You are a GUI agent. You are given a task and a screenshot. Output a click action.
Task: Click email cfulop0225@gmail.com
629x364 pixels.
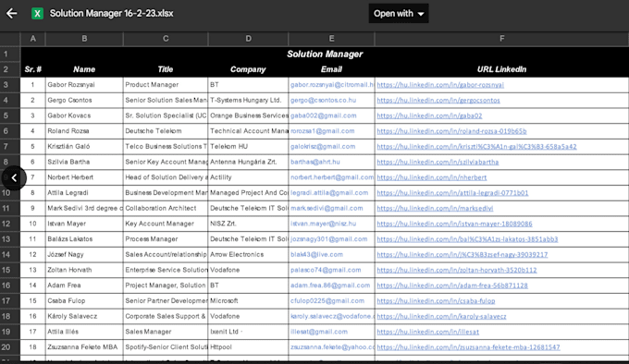[x=327, y=301]
